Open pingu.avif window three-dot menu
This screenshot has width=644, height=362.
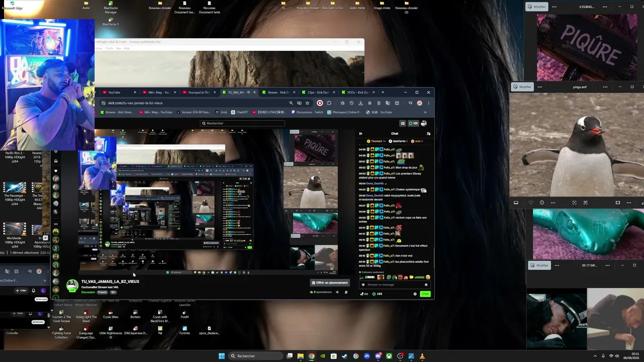coord(540,86)
